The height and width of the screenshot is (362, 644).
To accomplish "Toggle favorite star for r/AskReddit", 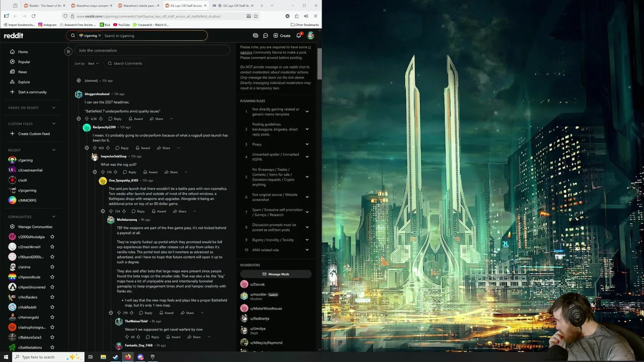I will [x=52, y=307].
